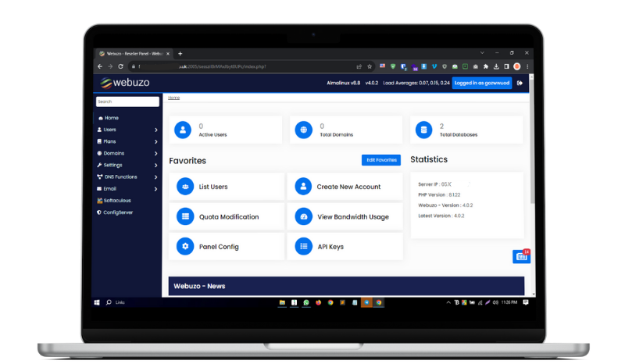This screenshot has width=625, height=364.
Task: Open View Bandwidth Usage favorite
Action: click(x=345, y=216)
